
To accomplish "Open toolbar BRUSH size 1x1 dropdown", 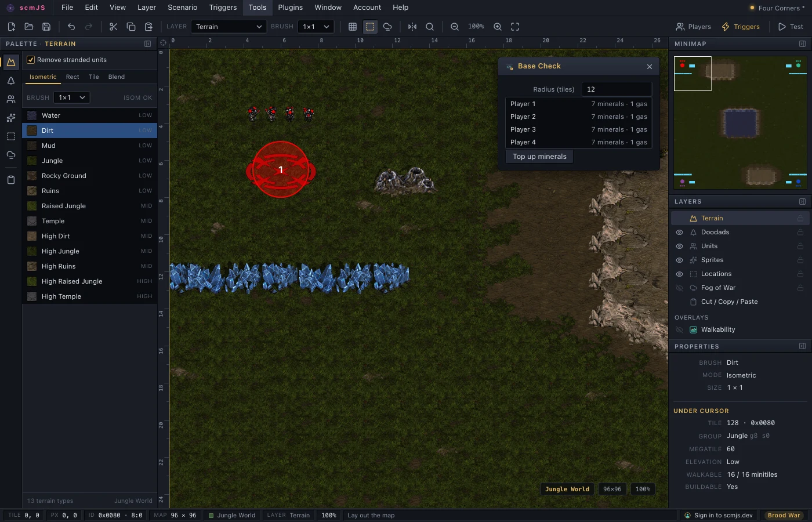I will [x=316, y=27].
